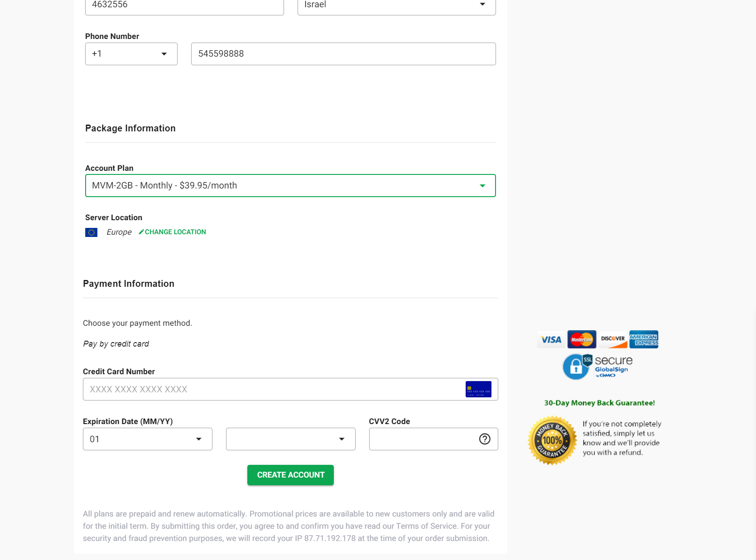Click the CVV2 help question mark icon
756x560 pixels.
[x=485, y=439]
